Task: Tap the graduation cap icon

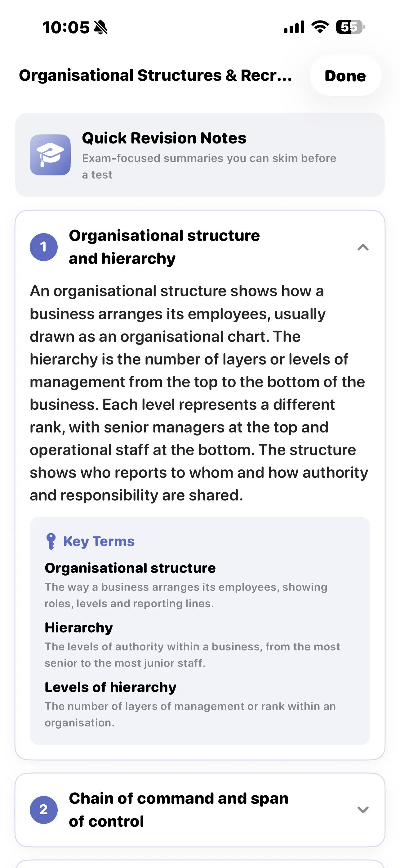Action: click(50, 155)
